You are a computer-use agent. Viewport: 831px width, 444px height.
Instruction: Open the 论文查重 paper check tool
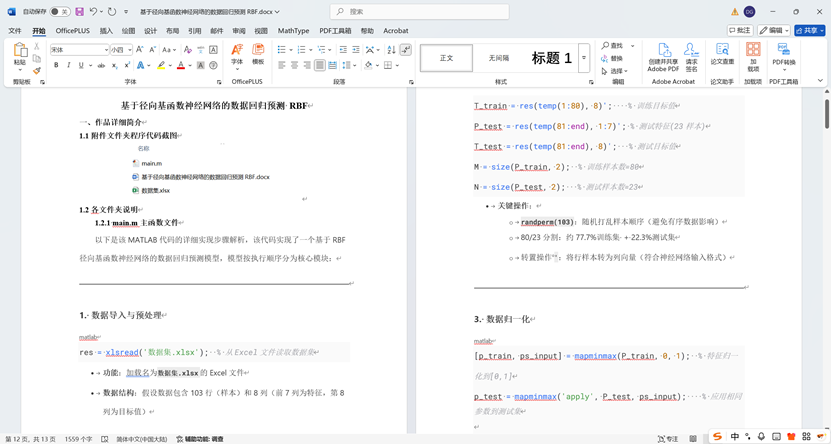coord(722,54)
